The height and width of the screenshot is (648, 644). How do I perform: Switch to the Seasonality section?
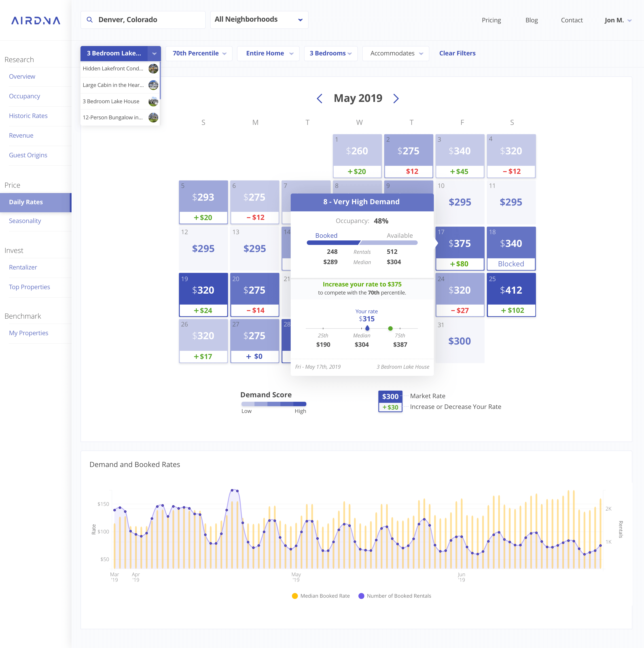point(25,221)
